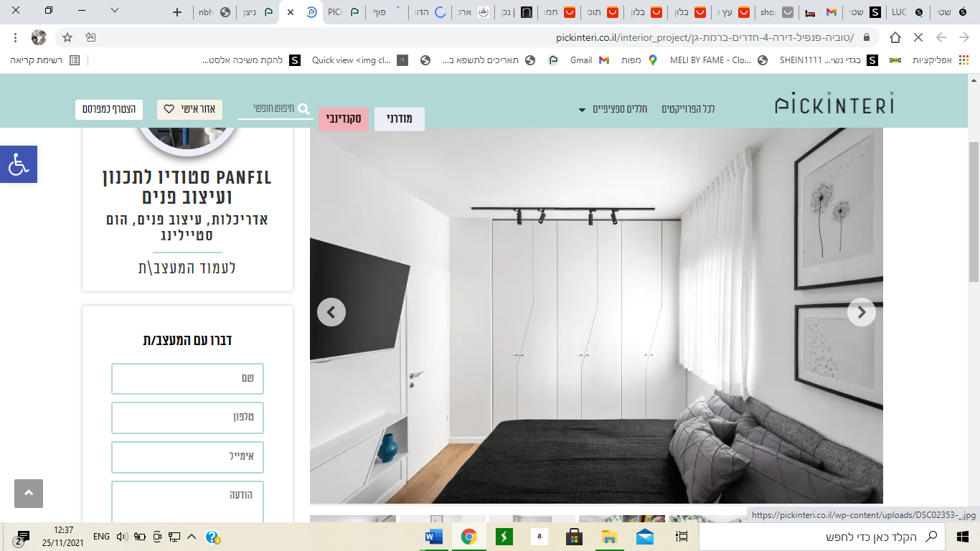Click the טלפון phone field
This screenshot has width=980, height=551.
(x=187, y=418)
